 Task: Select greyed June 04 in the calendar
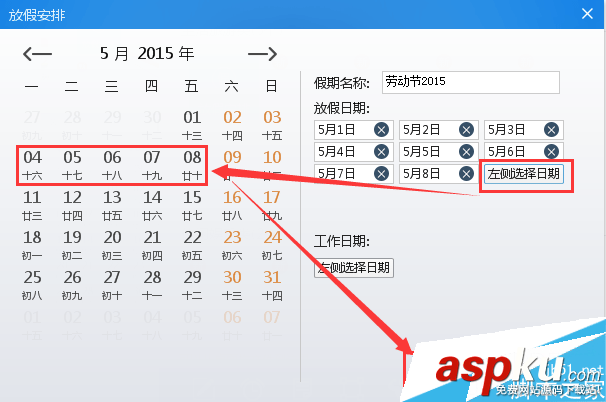pyautogui.click(x=152, y=325)
